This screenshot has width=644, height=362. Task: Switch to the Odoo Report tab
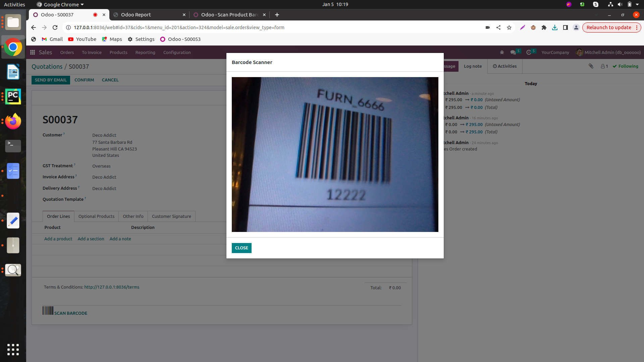pos(149,15)
